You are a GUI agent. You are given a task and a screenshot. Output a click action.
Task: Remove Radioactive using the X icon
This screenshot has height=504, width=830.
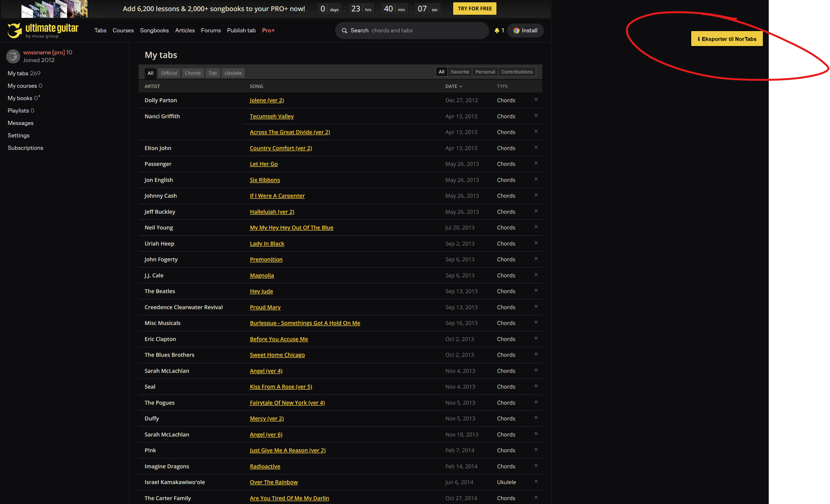(536, 466)
